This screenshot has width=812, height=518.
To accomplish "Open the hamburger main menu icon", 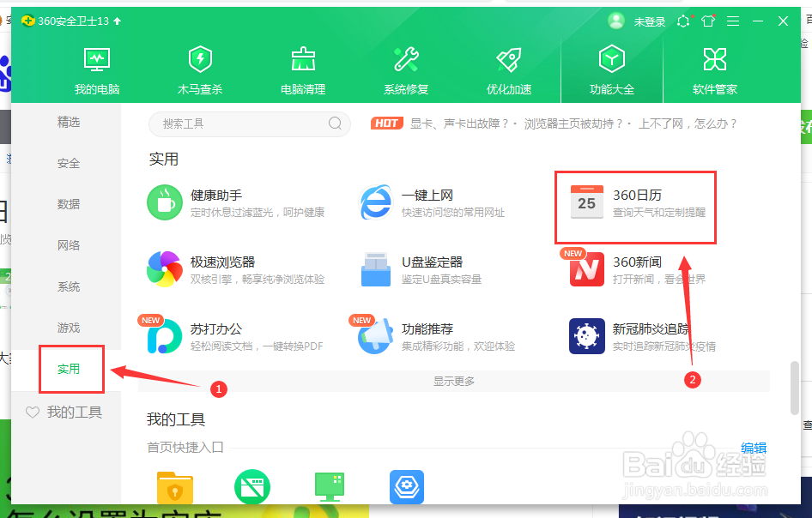I will pos(733,21).
